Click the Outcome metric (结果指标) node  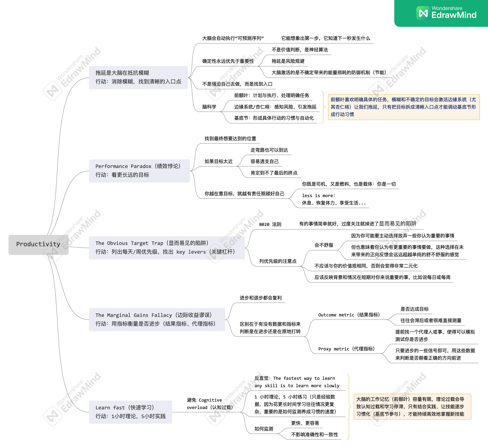[x=349, y=315]
